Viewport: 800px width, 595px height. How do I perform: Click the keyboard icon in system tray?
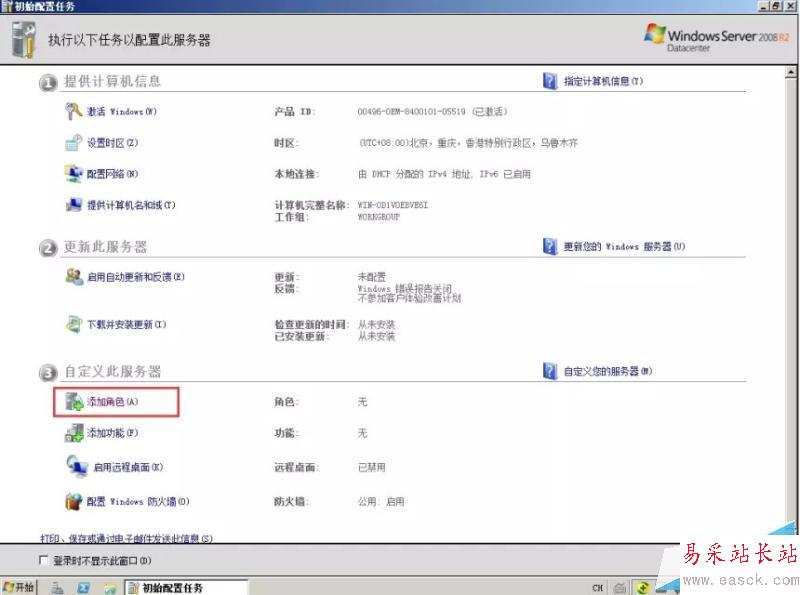[619, 588]
